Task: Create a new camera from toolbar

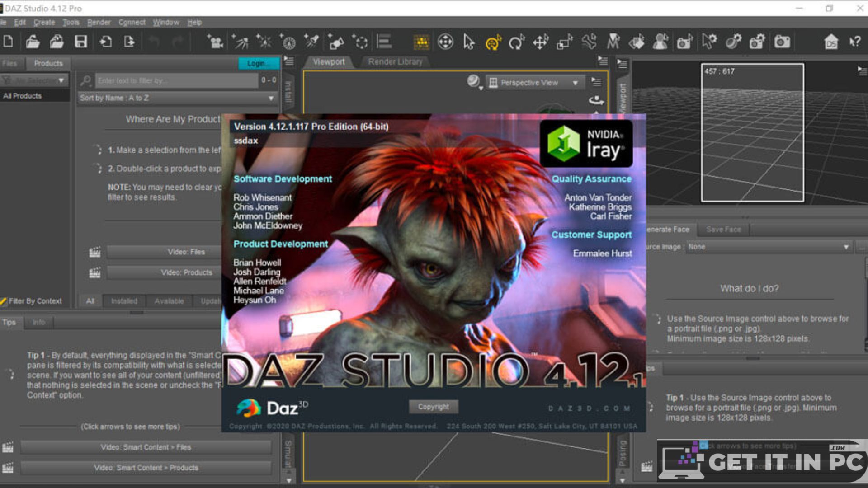Action: 215,42
